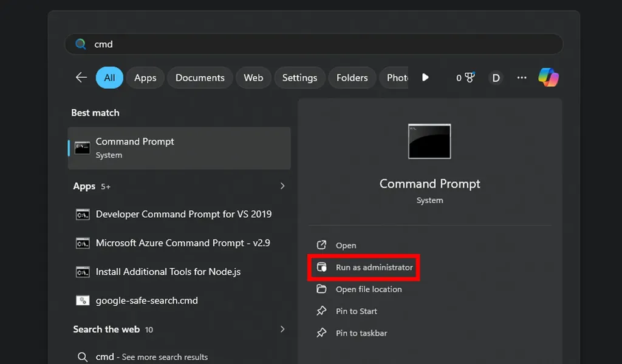Expand the Apps section chevron
The image size is (622, 364).
pos(282,186)
